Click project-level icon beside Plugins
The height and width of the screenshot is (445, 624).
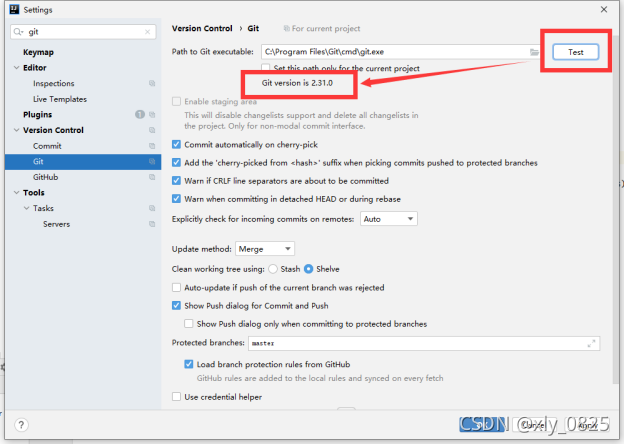point(152,115)
